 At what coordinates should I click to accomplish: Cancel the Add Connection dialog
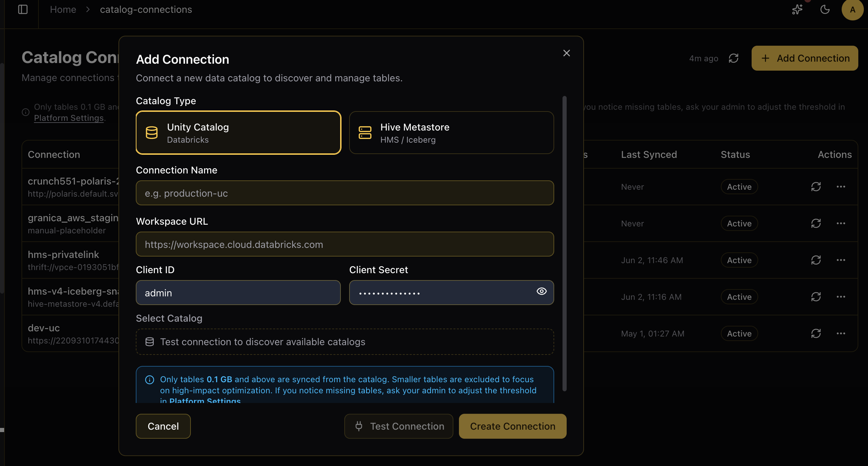pyautogui.click(x=163, y=426)
